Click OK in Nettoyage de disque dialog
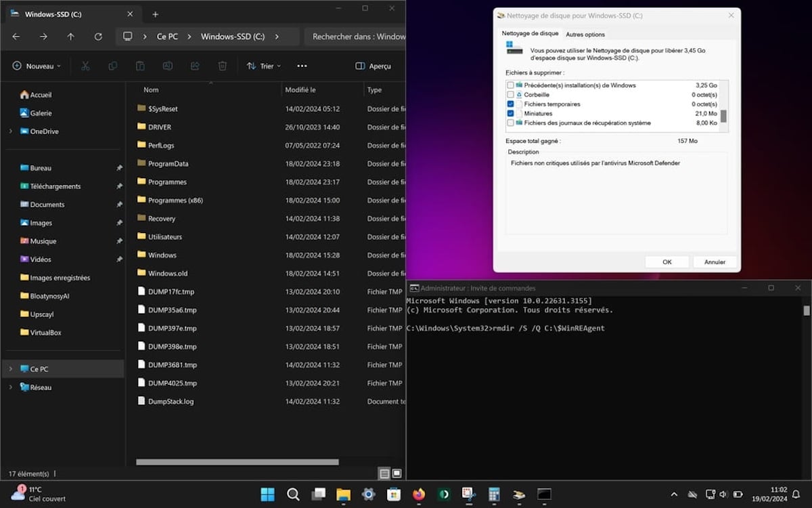 pyautogui.click(x=667, y=261)
